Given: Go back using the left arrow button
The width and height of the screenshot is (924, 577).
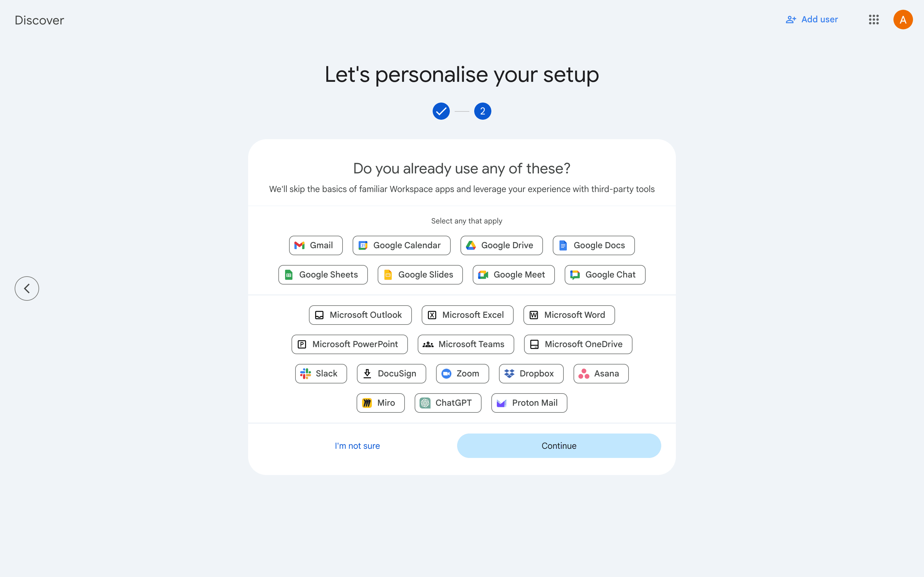Looking at the screenshot, I should [x=27, y=288].
